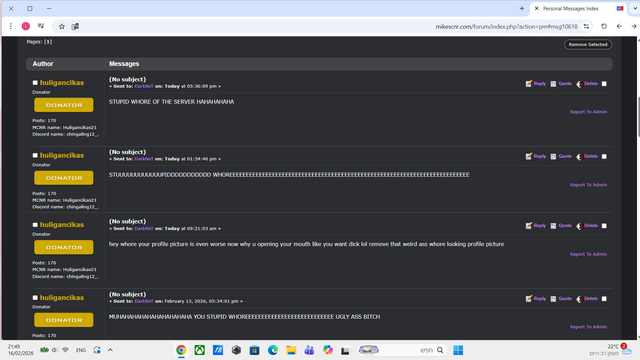The height and width of the screenshot is (360, 640).
Task: Expand the tab search dropdown arrow
Action: pos(635,8)
